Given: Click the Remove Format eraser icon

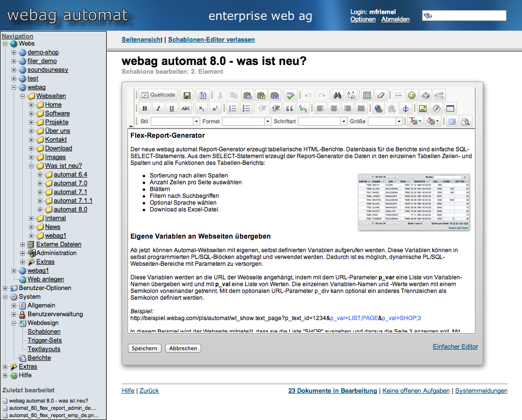Looking at the screenshot, I should pyautogui.click(x=380, y=95).
